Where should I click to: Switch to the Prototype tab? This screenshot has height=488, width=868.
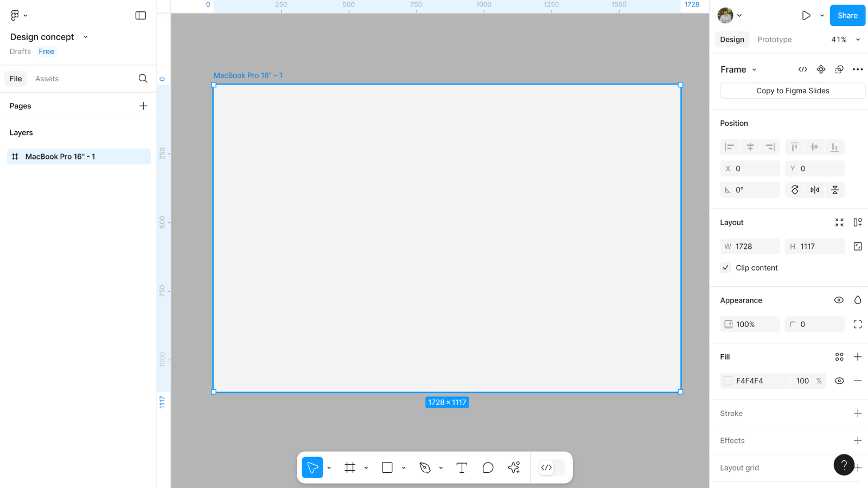(774, 40)
